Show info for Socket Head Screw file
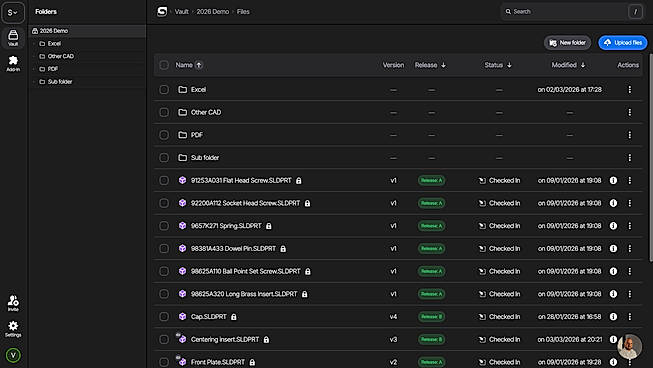Screen dimensions: 653x368 [613, 203]
